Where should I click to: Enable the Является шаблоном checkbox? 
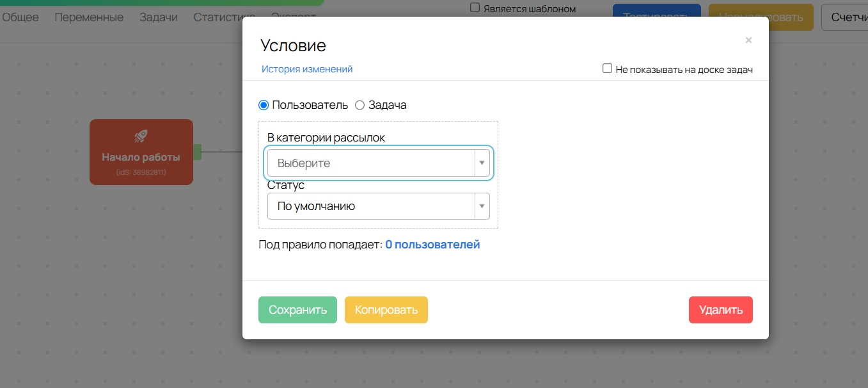point(475,8)
